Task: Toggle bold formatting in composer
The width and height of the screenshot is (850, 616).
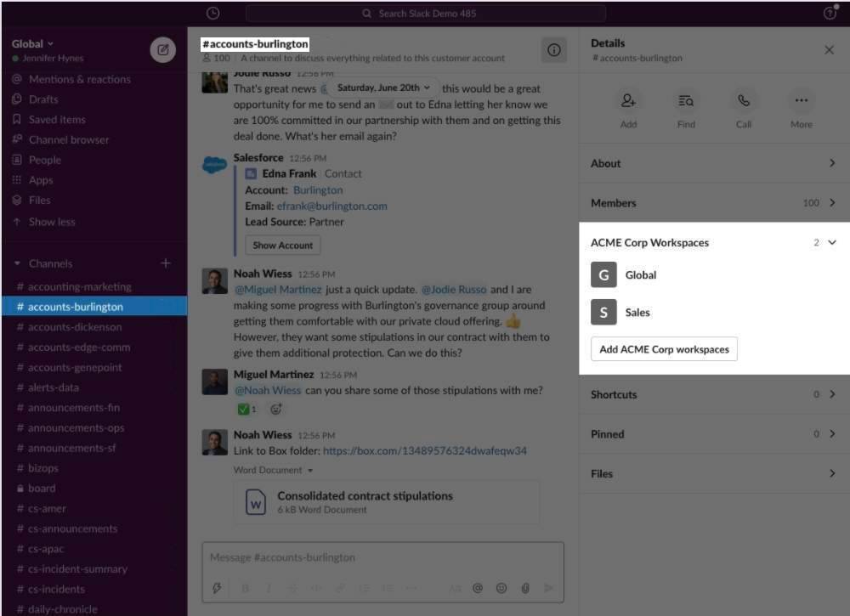Action: [245, 588]
